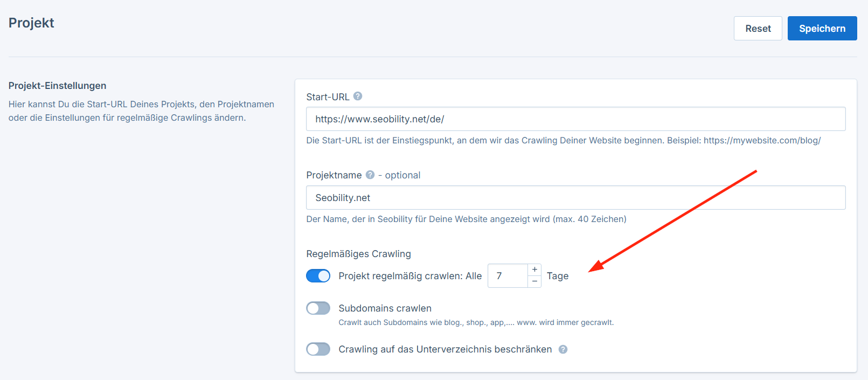Enable Crawling auf das Unterverzeichnis beschränken

pyautogui.click(x=318, y=349)
